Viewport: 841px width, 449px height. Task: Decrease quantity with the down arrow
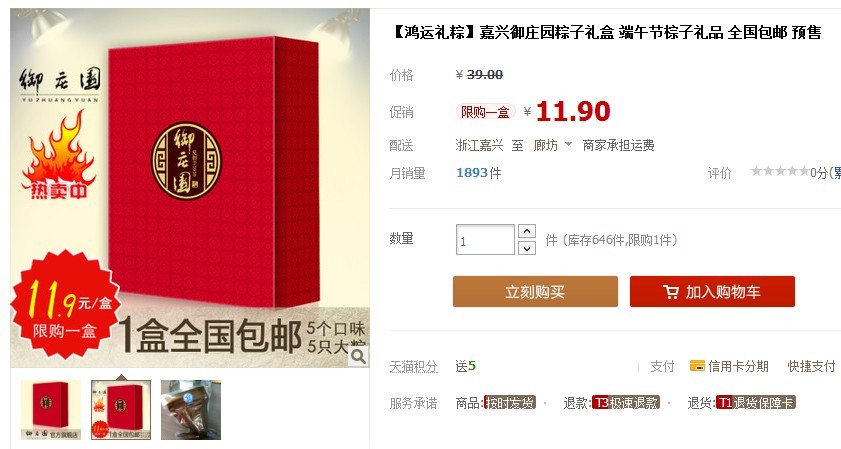click(x=527, y=248)
